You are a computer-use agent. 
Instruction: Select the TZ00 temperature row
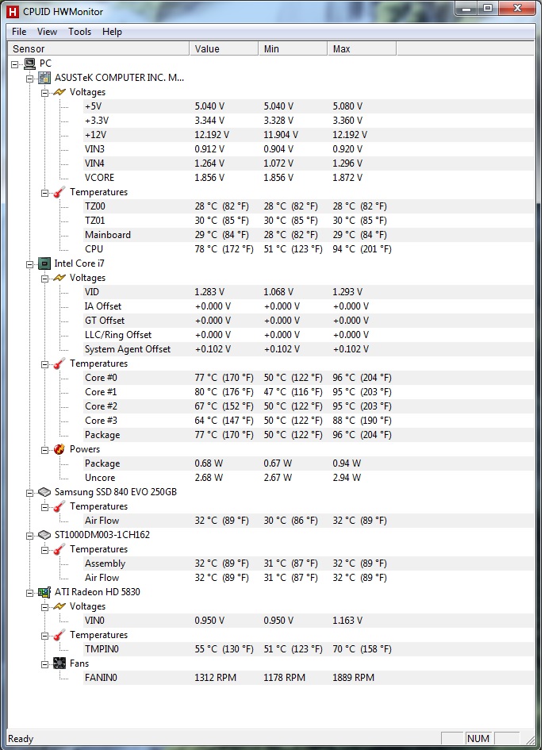309,206
